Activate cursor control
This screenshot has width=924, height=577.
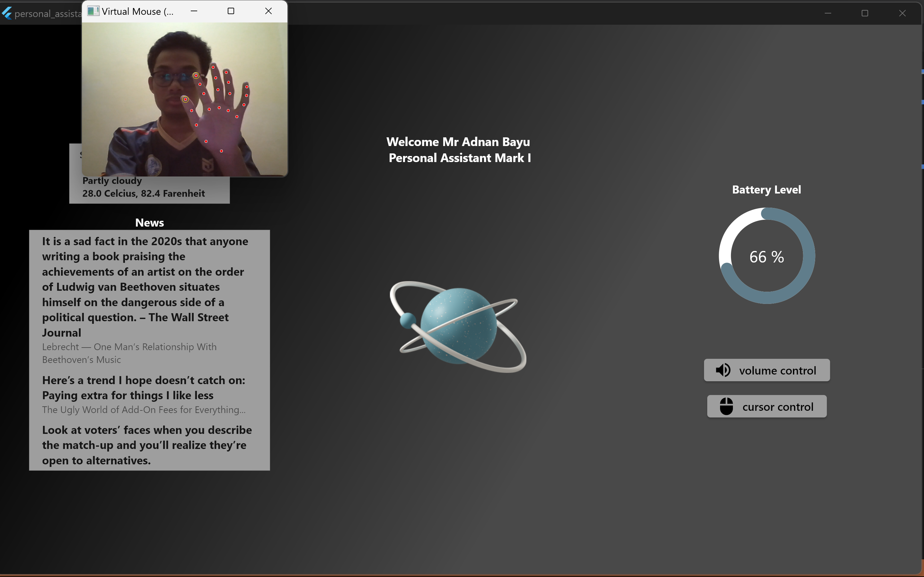click(x=766, y=406)
